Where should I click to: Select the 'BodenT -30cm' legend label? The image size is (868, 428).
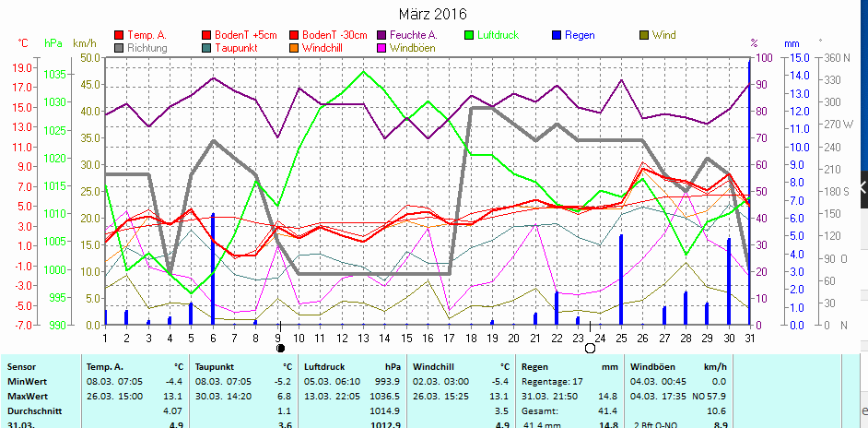pos(334,35)
